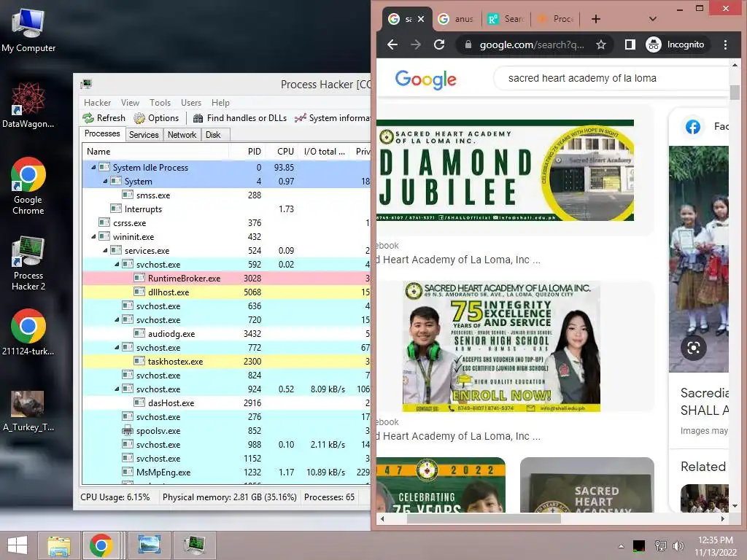Open the Hacker menu
Image resolution: width=747 pixels, height=560 pixels.
(x=97, y=103)
